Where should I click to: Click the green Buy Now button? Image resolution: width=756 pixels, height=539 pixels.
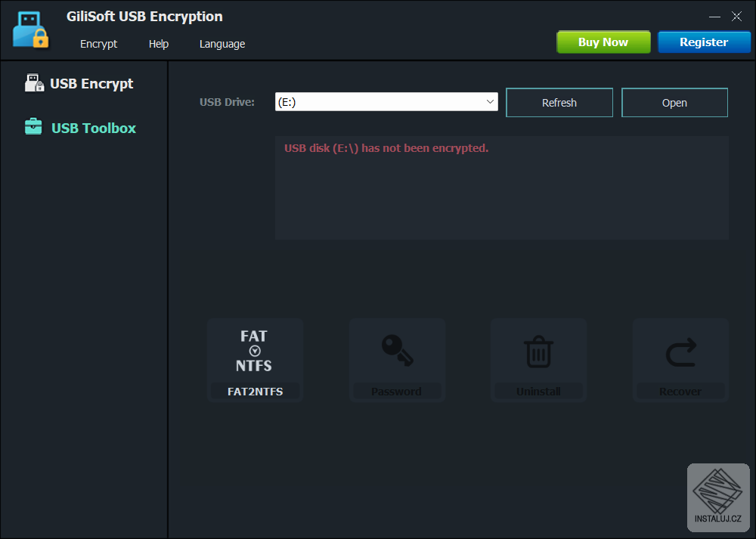coord(603,42)
